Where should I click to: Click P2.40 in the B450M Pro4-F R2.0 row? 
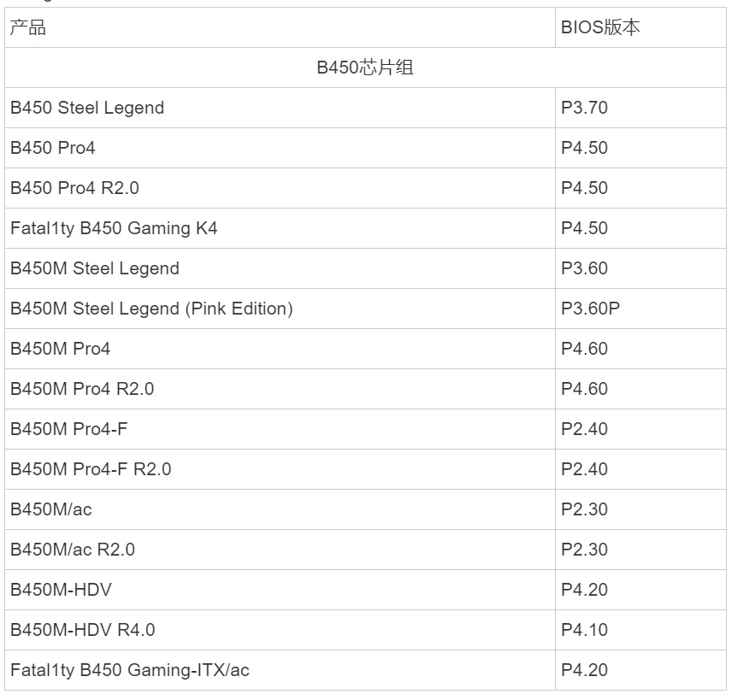584,469
